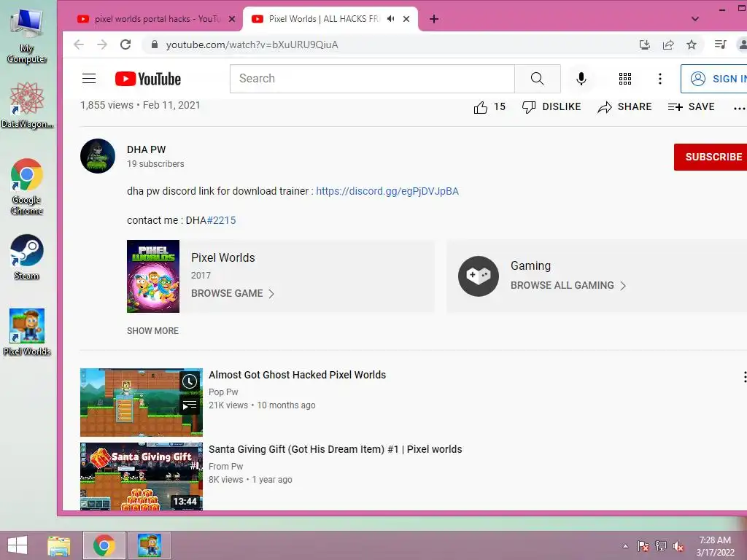Image resolution: width=747 pixels, height=560 pixels.
Task: Select Google Chrome desktop icon
Action: 27,187
